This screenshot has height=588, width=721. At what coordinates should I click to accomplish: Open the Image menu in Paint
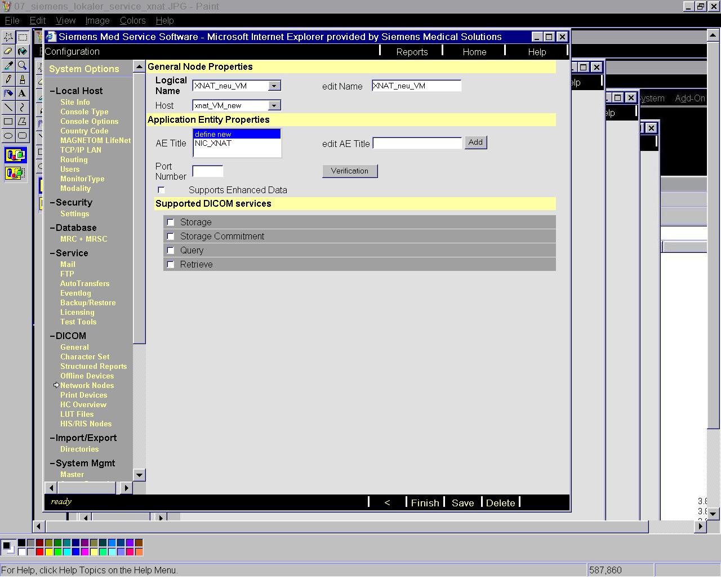[97, 20]
